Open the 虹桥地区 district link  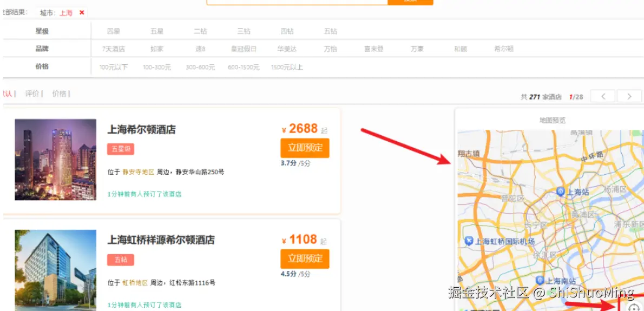pyautogui.click(x=135, y=283)
